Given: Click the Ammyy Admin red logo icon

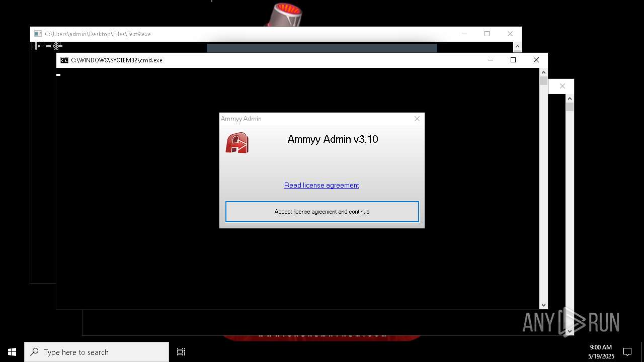Looking at the screenshot, I should point(237,143).
